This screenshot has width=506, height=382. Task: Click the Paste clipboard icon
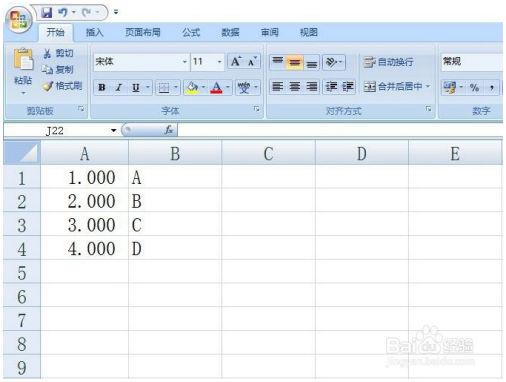coord(23,59)
